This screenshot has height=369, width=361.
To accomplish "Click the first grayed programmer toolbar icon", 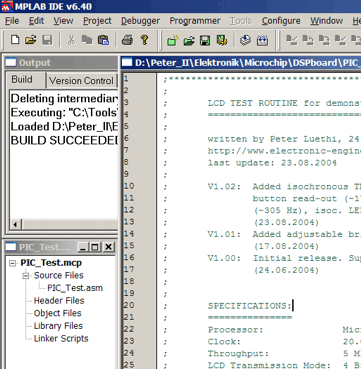I will tap(292, 40).
